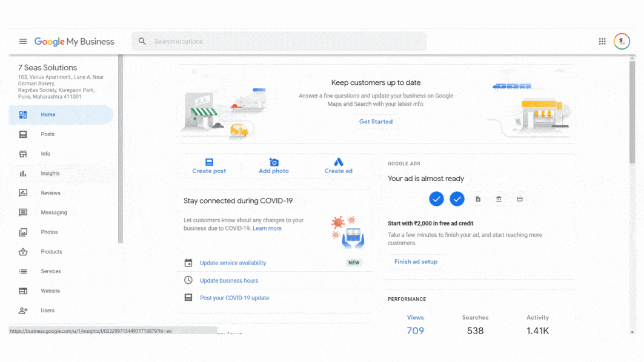This screenshot has height=362, width=644.
Task: Click the Create ad label
Action: tap(339, 171)
